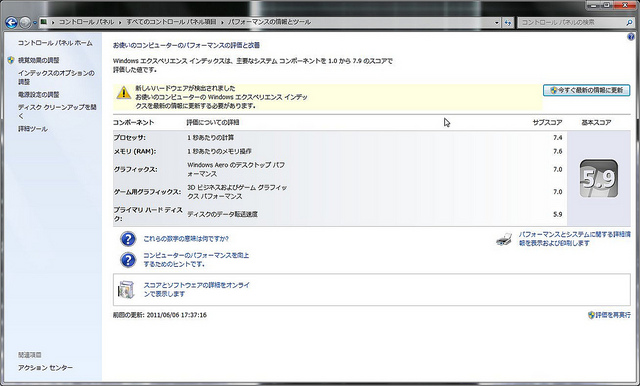Open これらの数字の意味は何ですか? link
The image size is (640, 386).
(x=186, y=239)
